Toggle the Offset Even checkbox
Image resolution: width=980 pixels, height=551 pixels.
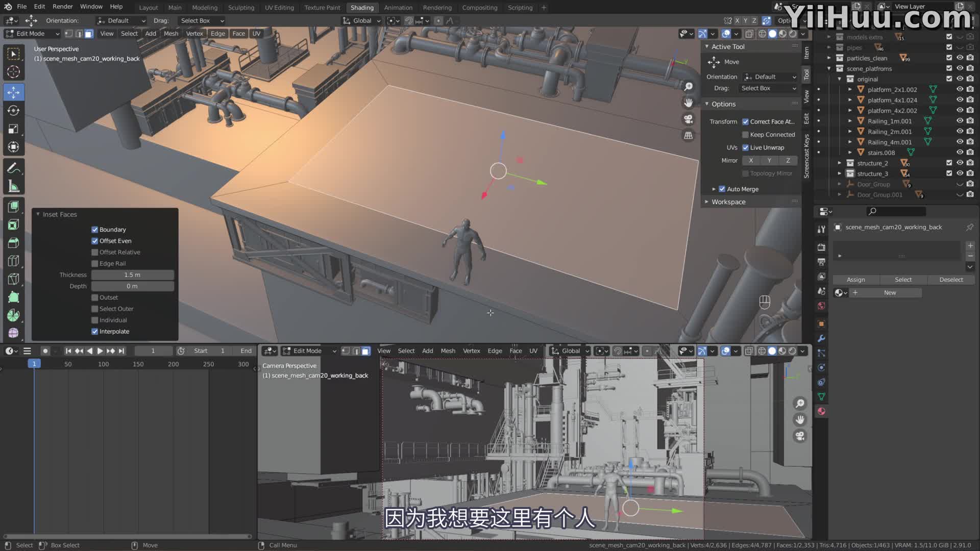[x=94, y=241]
